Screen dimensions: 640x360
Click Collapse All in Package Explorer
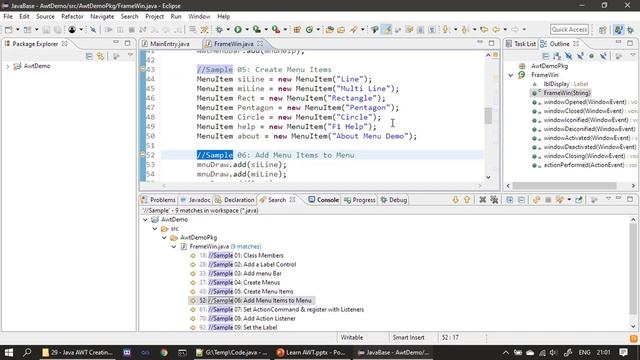coord(89,56)
